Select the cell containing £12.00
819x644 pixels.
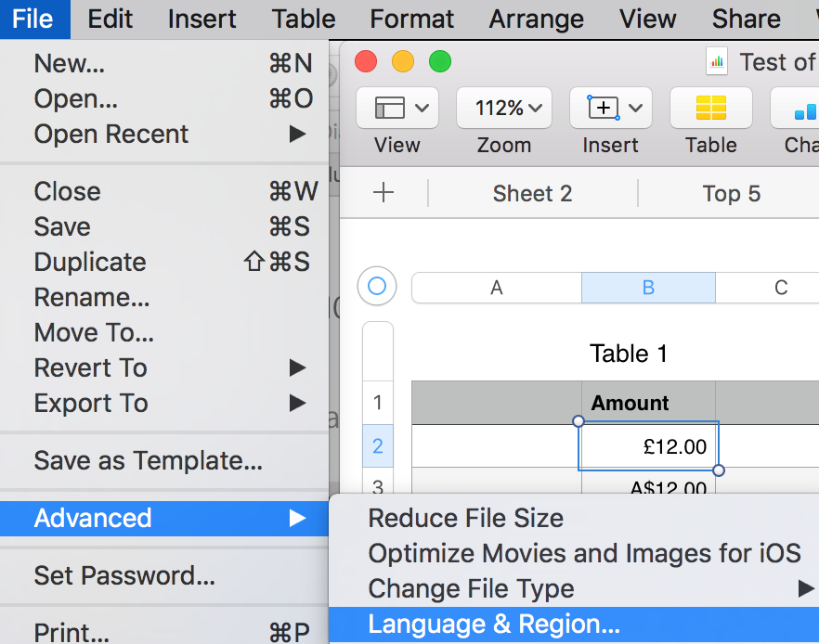coord(648,447)
